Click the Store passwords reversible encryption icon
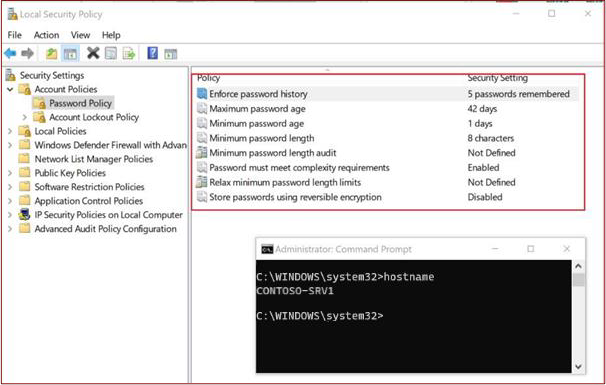Viewport: 606px width, 385px height. tap(202, 196)
